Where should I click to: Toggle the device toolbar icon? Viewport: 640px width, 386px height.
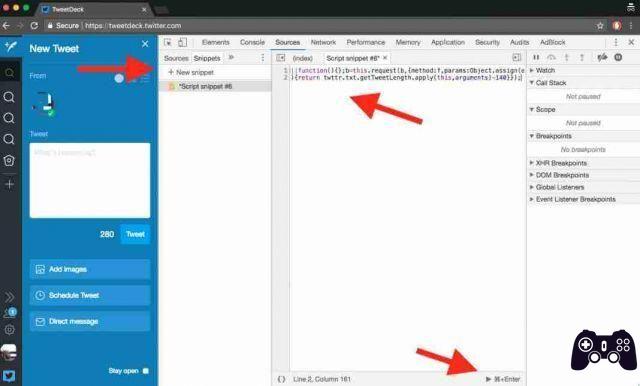(x=182, y=42)
